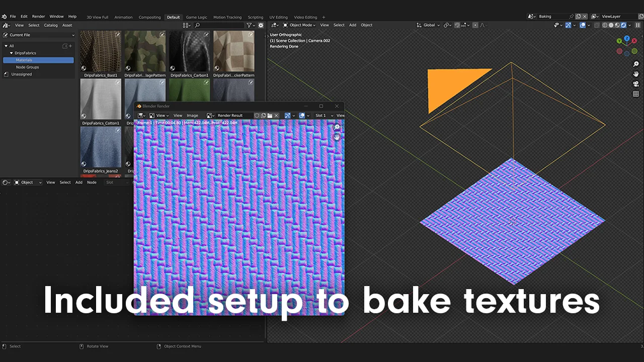The image size is (644, 362).
Task: Click the proportional editing icon in viewport header
Action: pyautogui.click(x=475, y=25)
